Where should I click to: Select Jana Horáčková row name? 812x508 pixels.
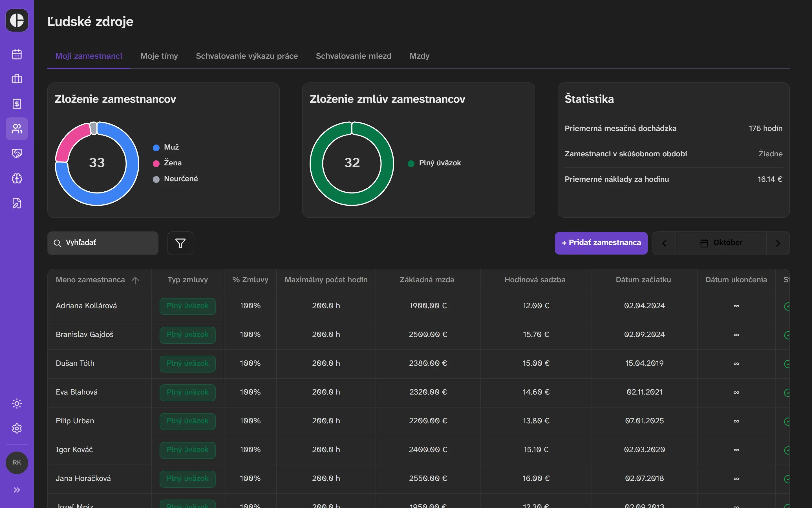pyautogui.click(x=83, y=478)
